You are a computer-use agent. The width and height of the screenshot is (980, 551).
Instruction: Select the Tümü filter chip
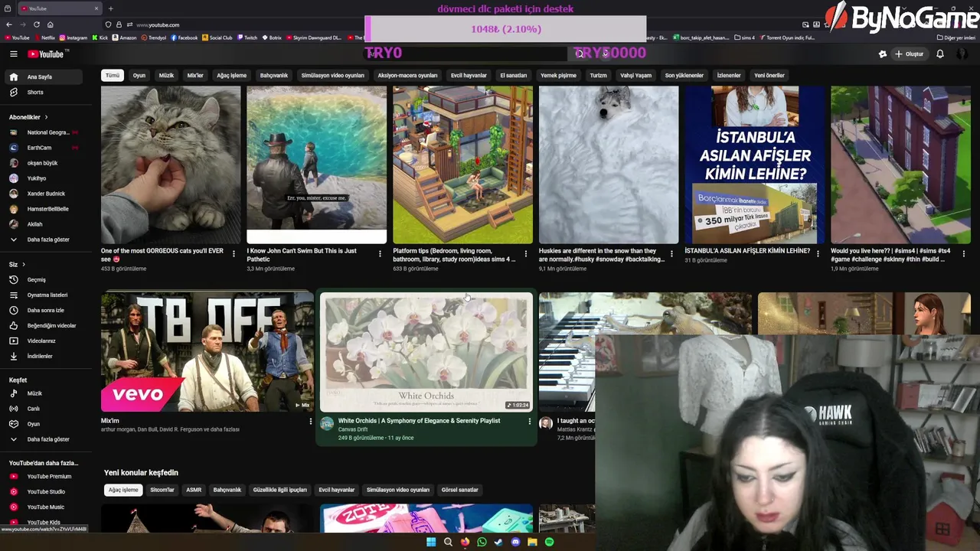(113, 75)
